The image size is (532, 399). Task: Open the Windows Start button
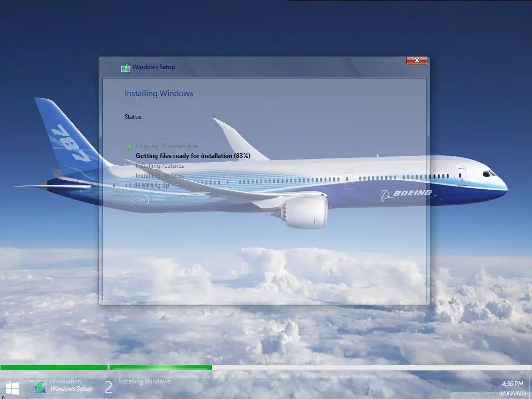(12, 388)
